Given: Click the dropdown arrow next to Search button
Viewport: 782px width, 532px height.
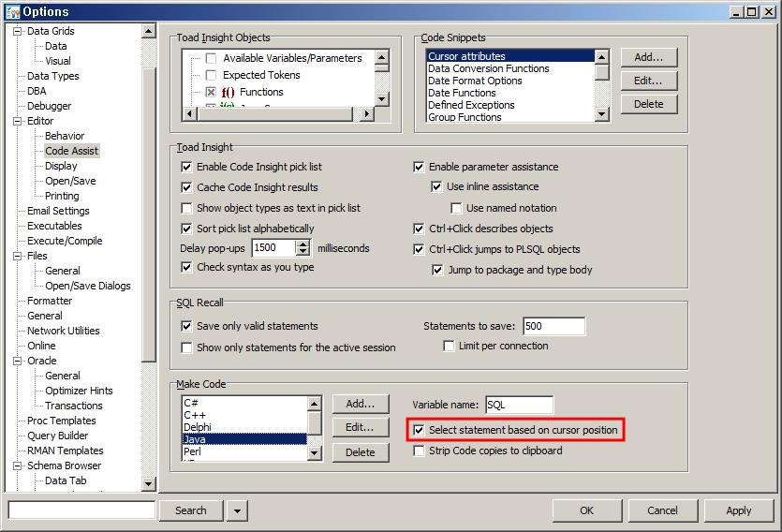Looking at the screenshot, I should (237, 510).
